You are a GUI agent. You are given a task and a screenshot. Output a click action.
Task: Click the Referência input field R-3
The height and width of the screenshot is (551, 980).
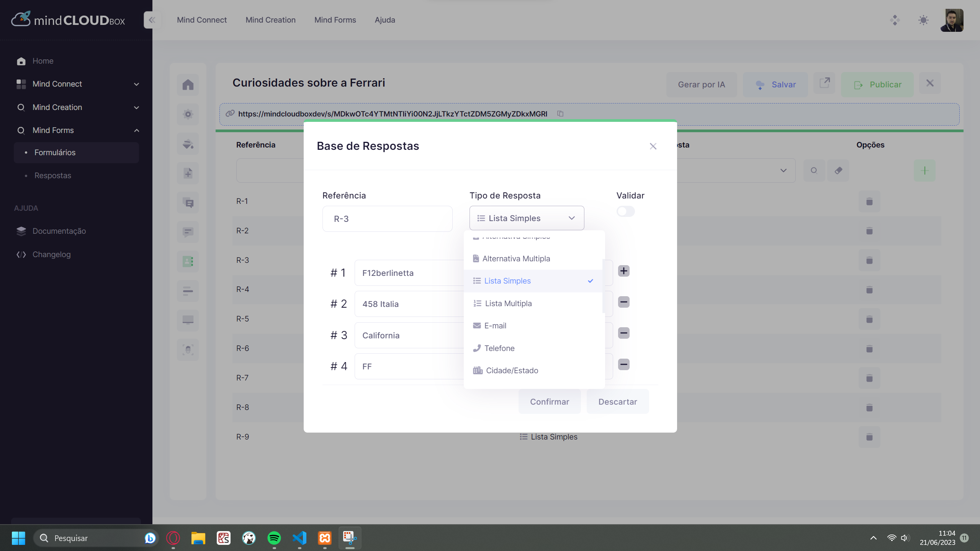tap(387, 219)
